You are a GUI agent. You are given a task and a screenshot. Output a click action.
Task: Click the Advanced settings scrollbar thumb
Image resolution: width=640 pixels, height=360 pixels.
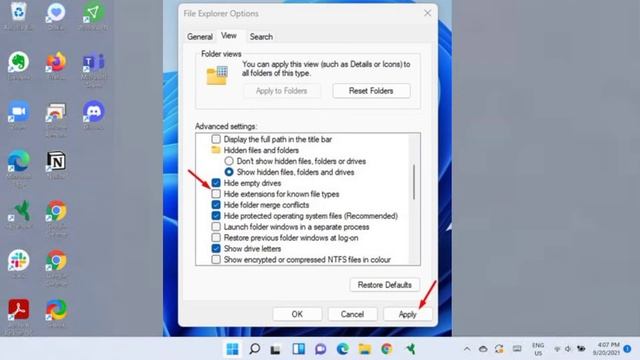coord(414,182)
